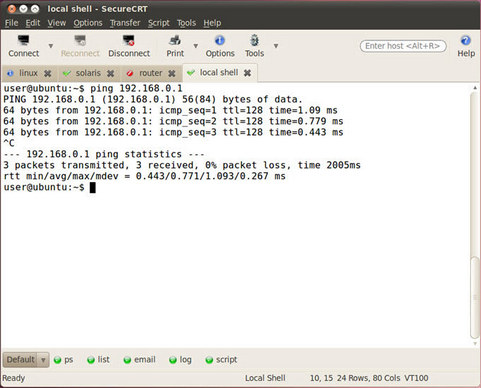The width and height of the screenshot is (481, 388).
Task: Maximize the SecureCRT window
Action: (x=35, y=9)
